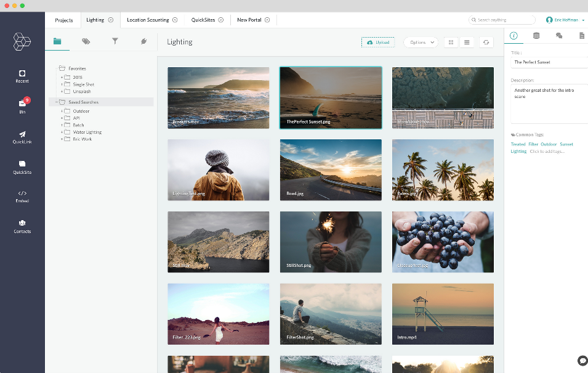
Task: Open the Embed section
Action: [x=22, y=197]
